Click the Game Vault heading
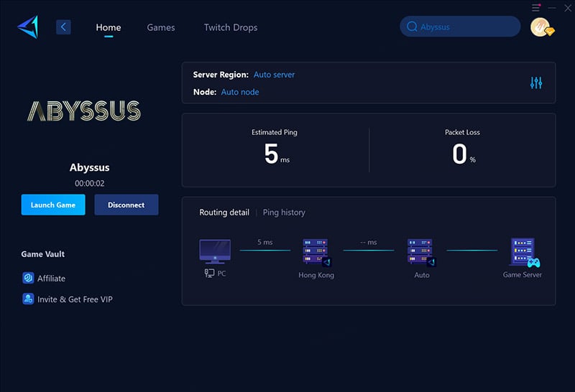Screen dimensions: 575x392 (43, 254)
